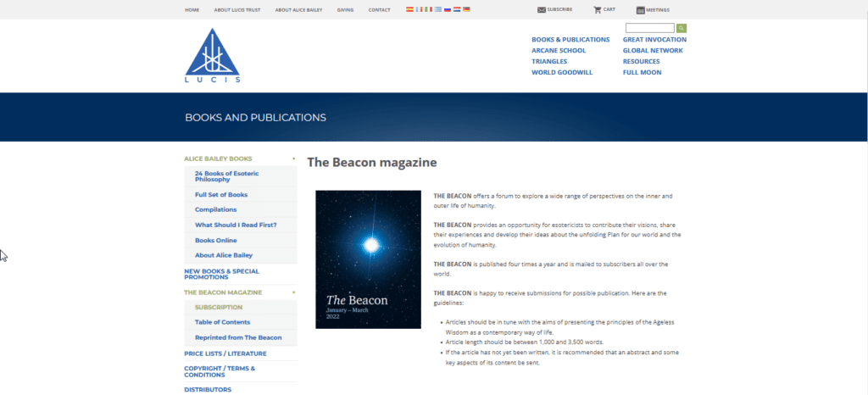The height and width of the screenshot is (395, 868).
Task: Open Table of Contents sidebar link
Action: (x=222, y=323)
